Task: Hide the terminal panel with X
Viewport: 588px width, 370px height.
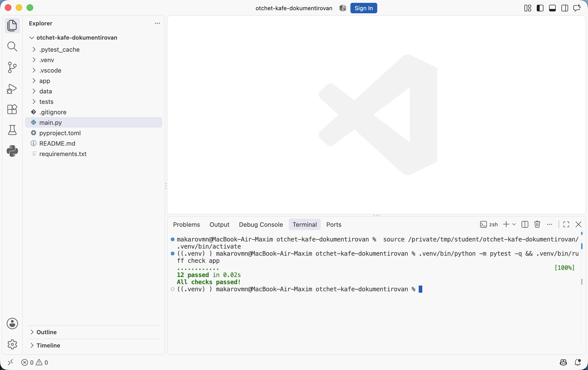Action: [578, 224]
